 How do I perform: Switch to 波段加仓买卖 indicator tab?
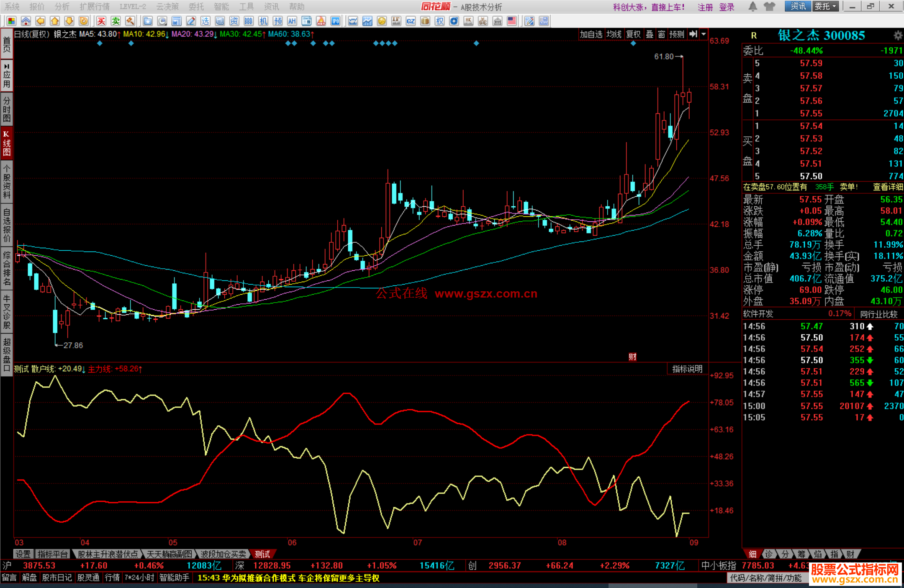tap(223, 554)
